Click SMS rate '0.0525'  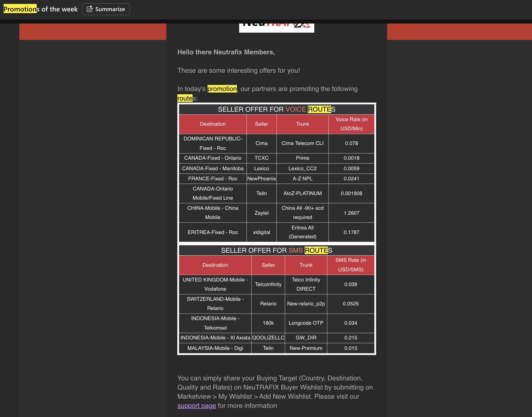click(x=351, y=304)
